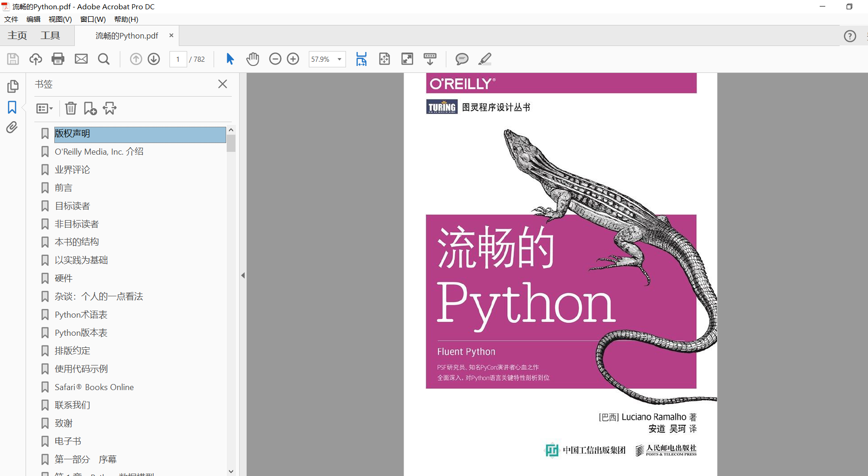Go to the 前言 bookmark
Screen dimensions: 868x476
click(x=63, y=188)
